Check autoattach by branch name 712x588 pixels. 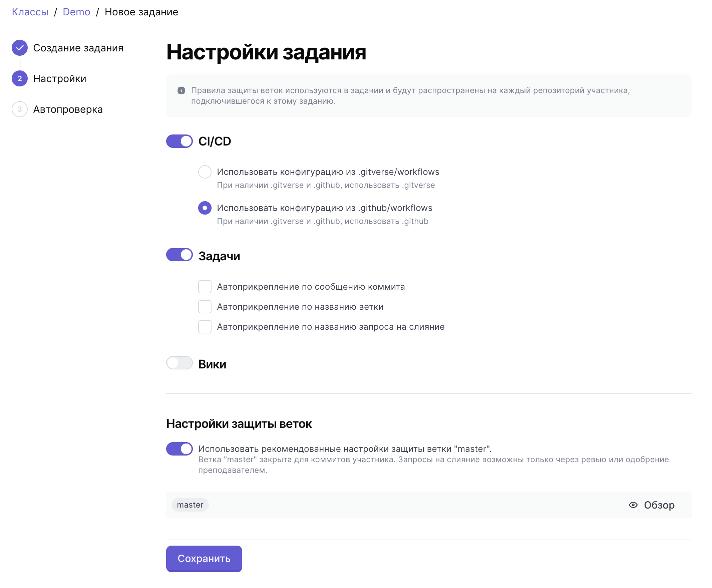(205, 307)
